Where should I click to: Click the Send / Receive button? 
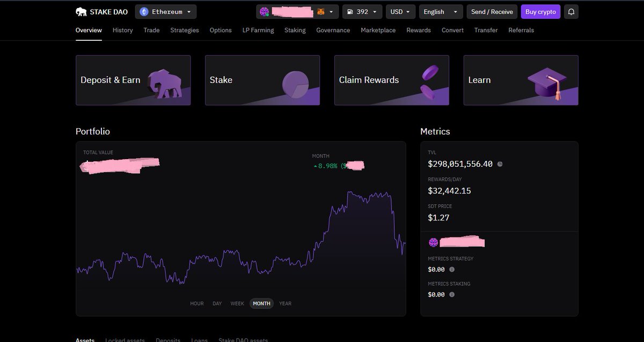click(x=492, y=12)
